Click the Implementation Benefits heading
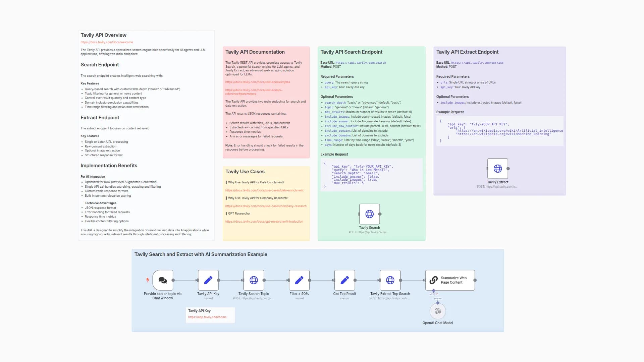The image size is (644, 362). (x=109, y=166)
